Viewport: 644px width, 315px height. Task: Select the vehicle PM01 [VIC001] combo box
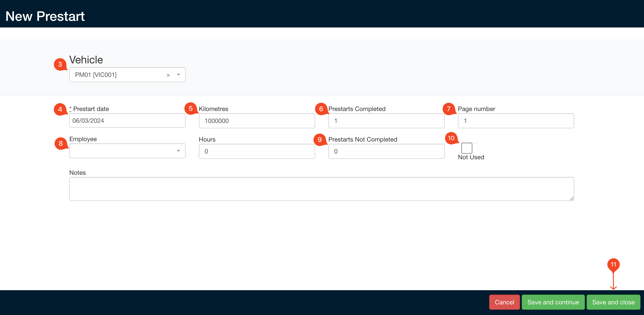(x=118, y=75)
